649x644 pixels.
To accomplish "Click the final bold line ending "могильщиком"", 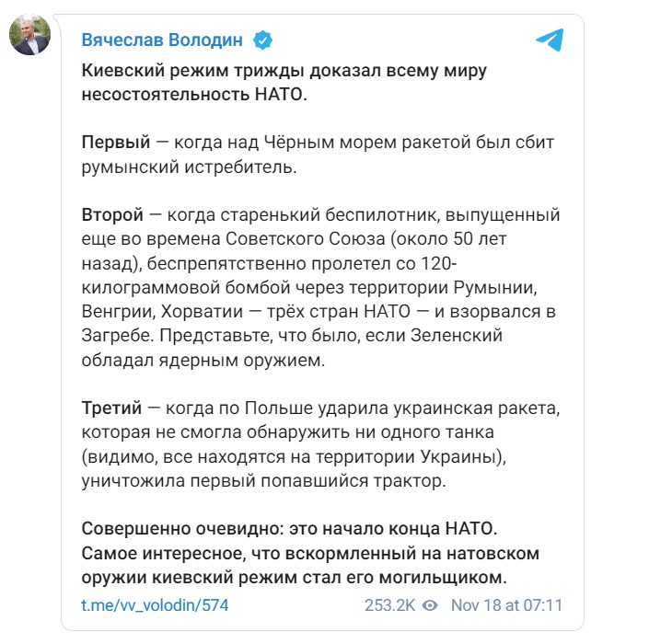I will pyautogui.click(x=295, y=578).
